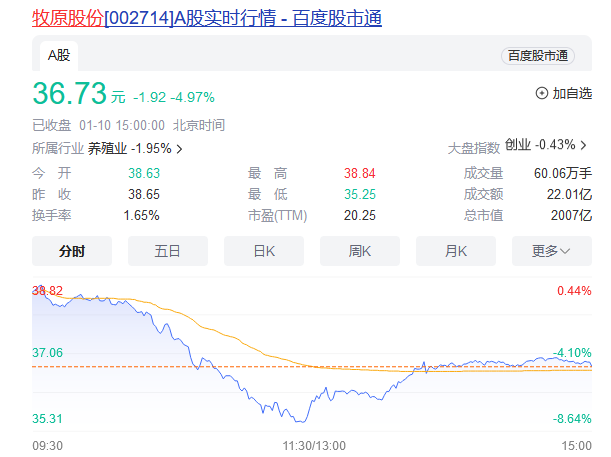Click the change value -1.92

pyautogui.click(x=150, y=97)
